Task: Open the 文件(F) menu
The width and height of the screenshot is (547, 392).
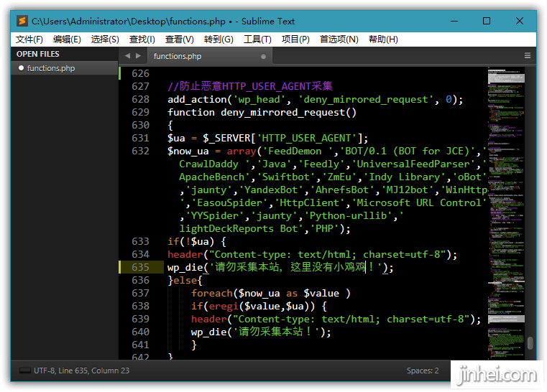Action: click(29, 39)
